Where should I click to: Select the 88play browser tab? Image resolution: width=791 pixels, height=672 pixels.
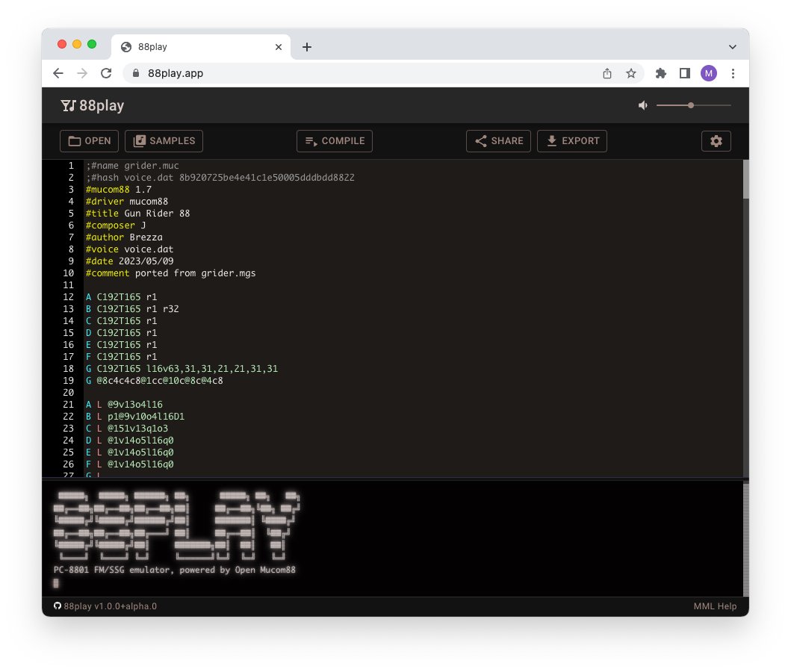[201, 47]
